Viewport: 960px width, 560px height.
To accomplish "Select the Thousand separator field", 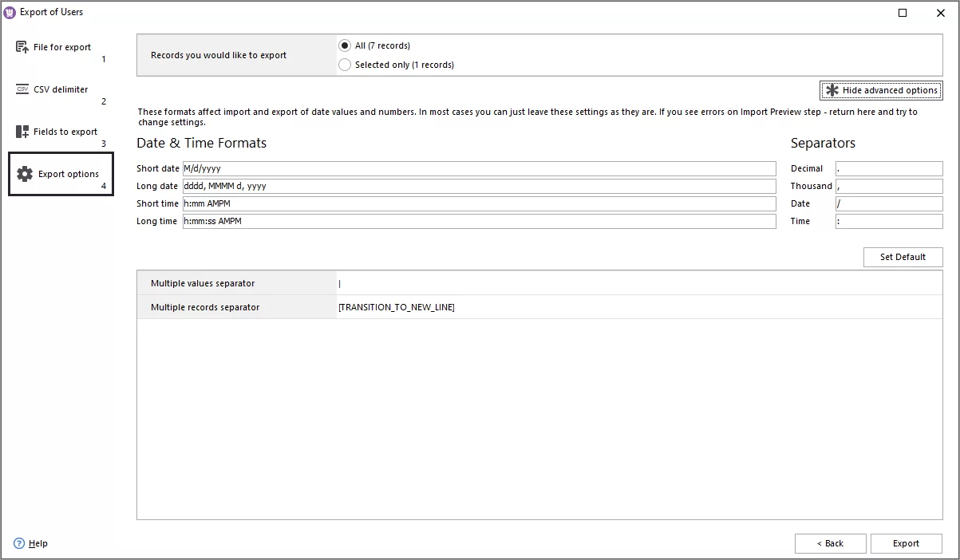I will (889, 186).
